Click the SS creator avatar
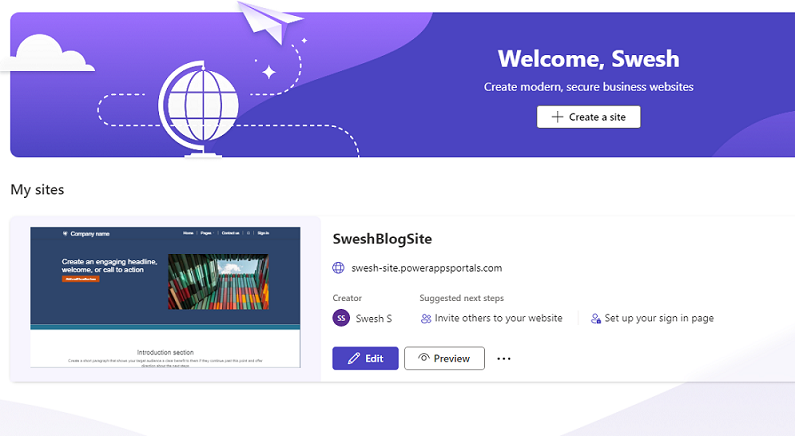This screenshot has width=795, height=436. (341, 318)
